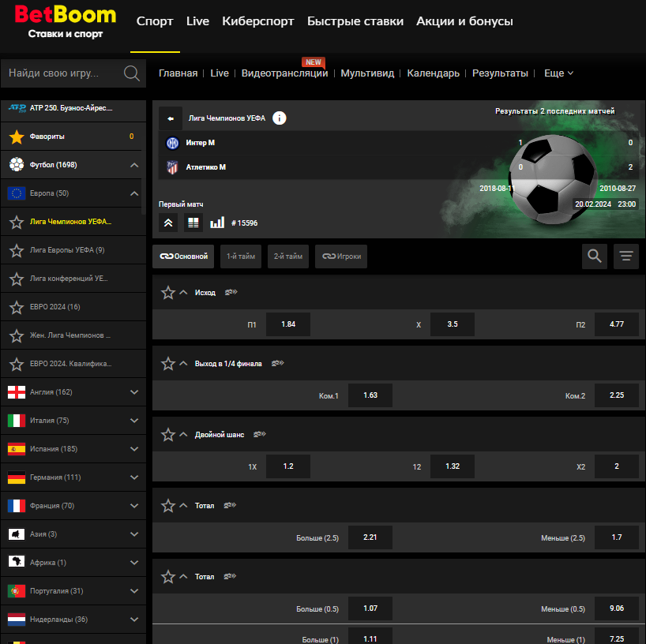The image size is (646, 644).
Task: Favorite ЕВРО 2024. Квалифика... with its star
Action: (x=17, y=365)
